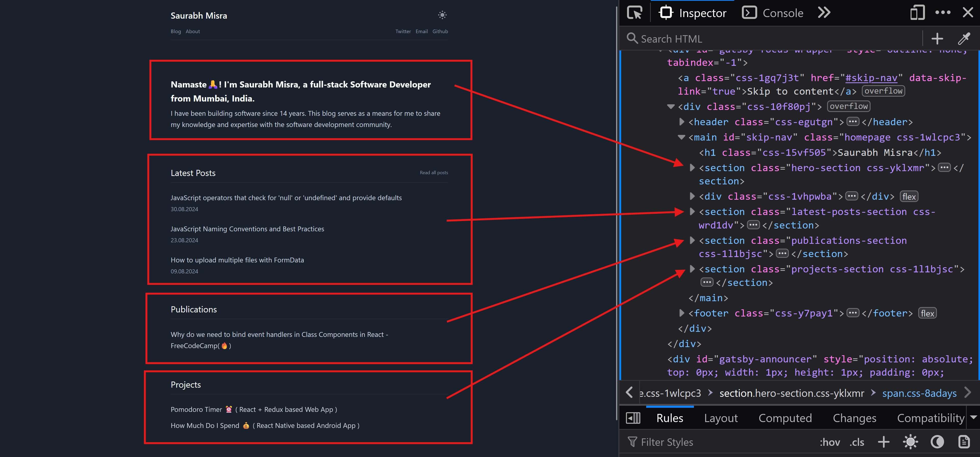This screenshot has height=457, width=980.
Task: Switch to the Console tab
Action: point(773,13)
